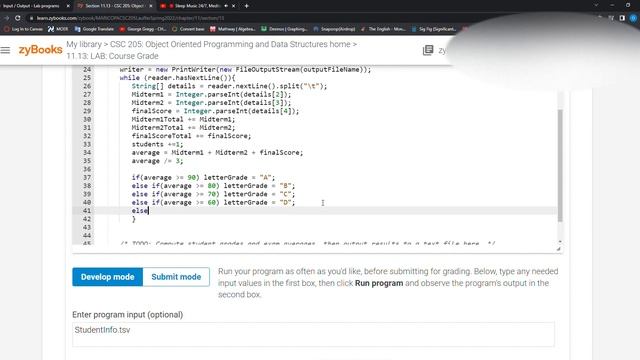This screenshot has width=640, height=360.
Task: Click the zyBooks logo
Action: click(40, 50)
